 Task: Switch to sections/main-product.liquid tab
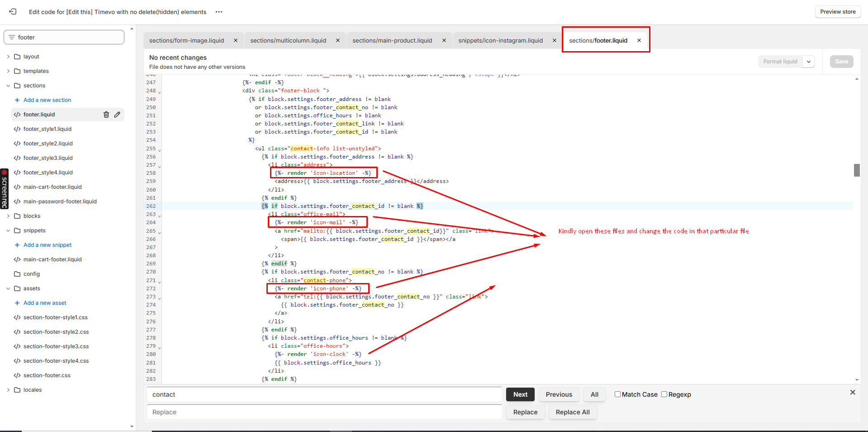(392, 40)
